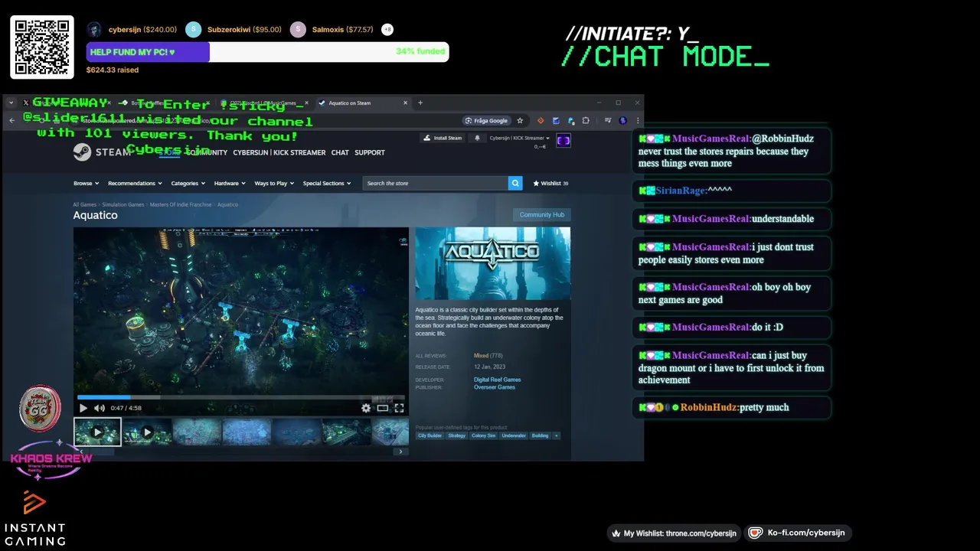This screenshot has height=551, width=980.
Task: Click the Aquatico capsule header image
Action: click(x=493, y=264)
